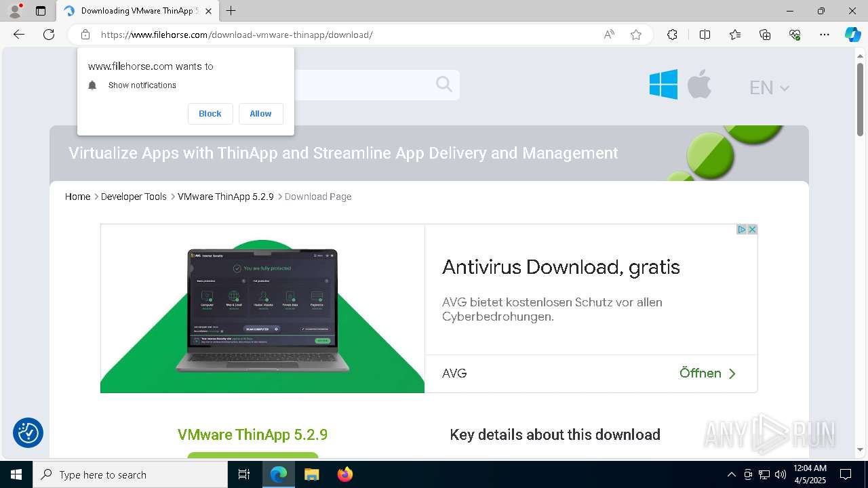Image resolution: width=868 pixels, height=488 pixels.
Task: Show hidden system tray icons
Action: click(x=731, y=474)
